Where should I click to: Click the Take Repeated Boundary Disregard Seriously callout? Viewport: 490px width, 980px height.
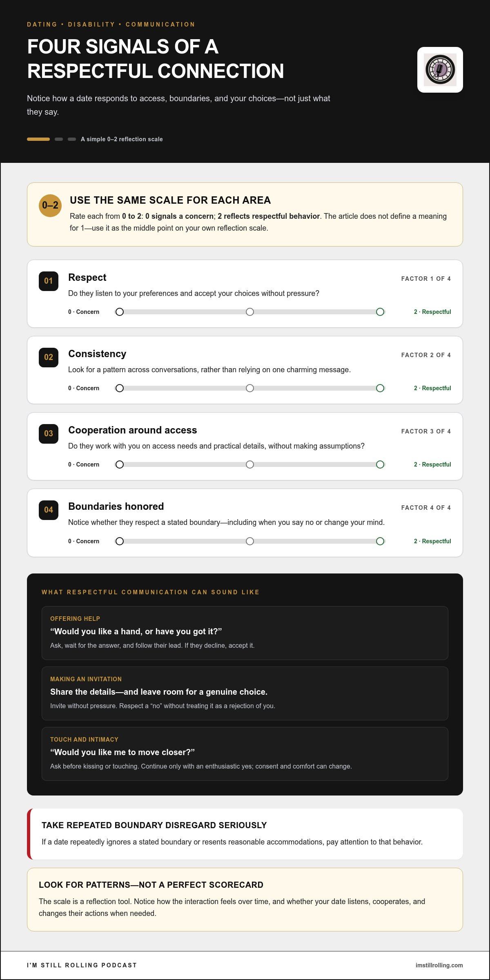pyautogui.click(x=245, y=834)
